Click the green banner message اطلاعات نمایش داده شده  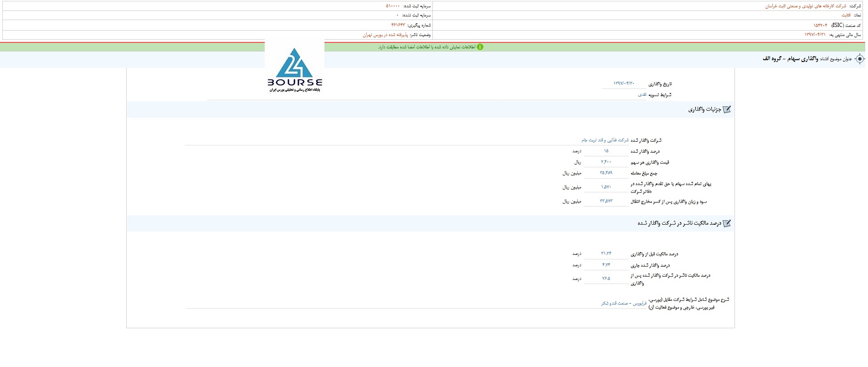point(426,47)
